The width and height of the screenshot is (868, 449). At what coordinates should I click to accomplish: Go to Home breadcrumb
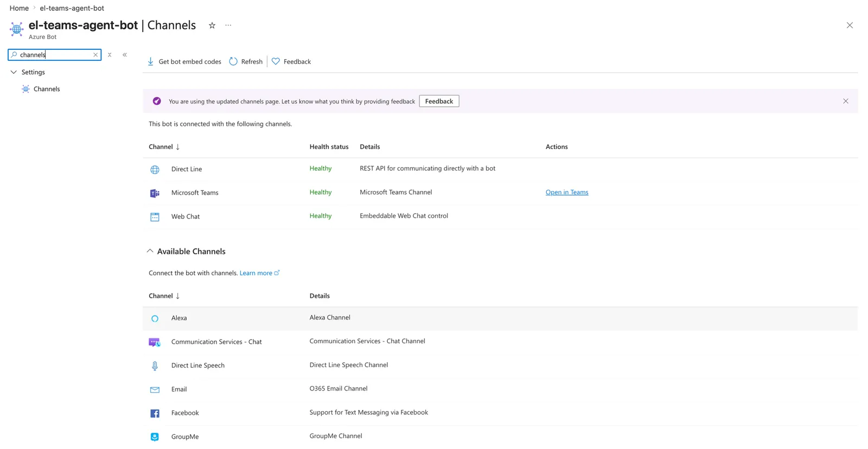[x=19, y=8]
